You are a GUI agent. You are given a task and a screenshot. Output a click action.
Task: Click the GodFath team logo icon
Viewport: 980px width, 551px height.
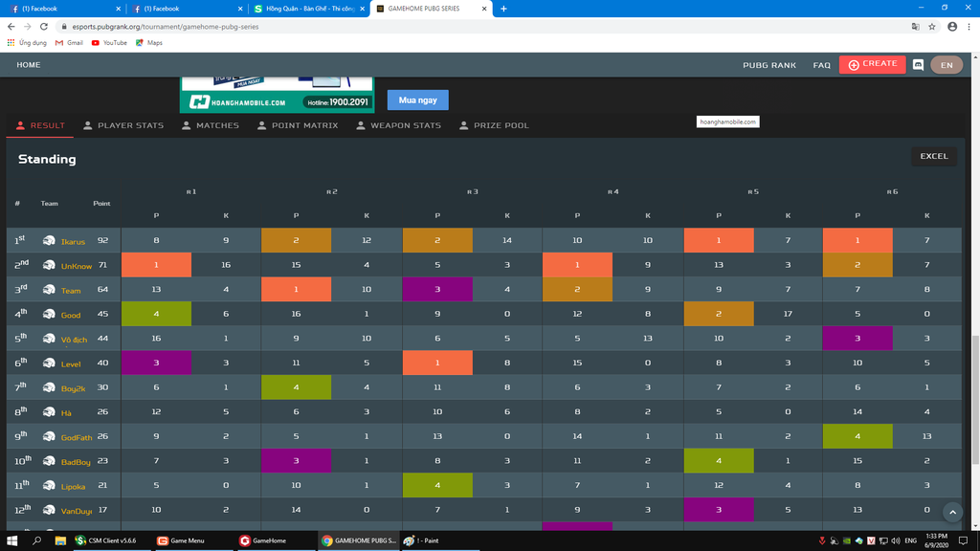click(x=49, y=436)
